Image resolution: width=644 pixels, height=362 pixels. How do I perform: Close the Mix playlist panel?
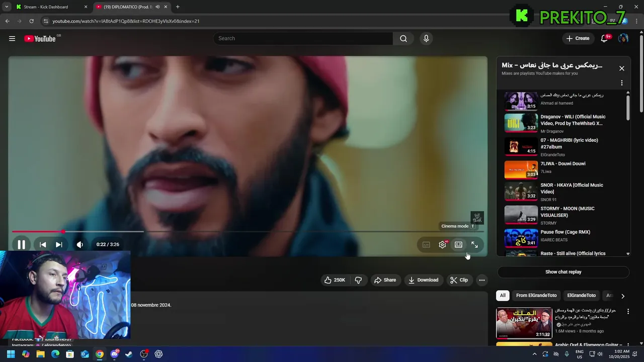pos(621,68)
